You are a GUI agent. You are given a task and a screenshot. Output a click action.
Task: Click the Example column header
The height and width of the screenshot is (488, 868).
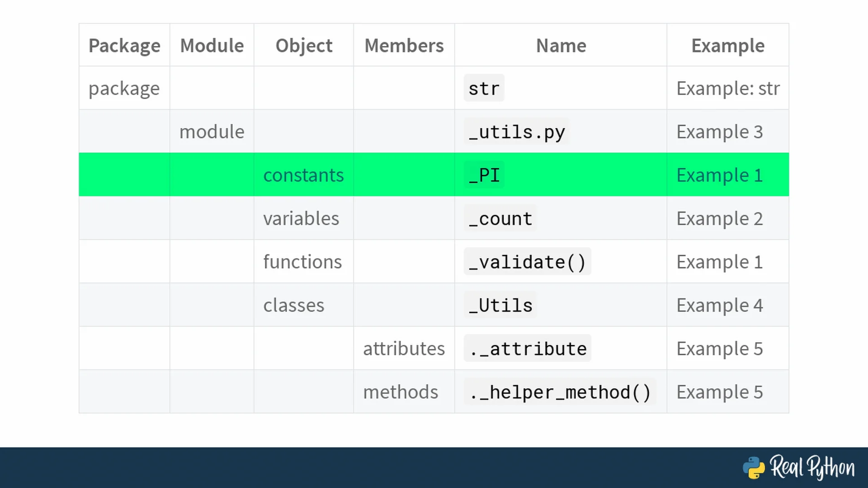(727, 46)
